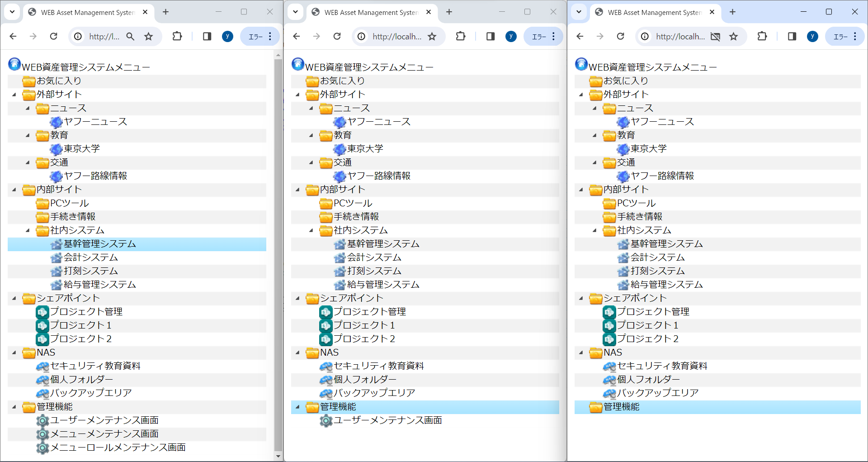The image size is (868, 462).
Task: Click the system icon beside 会計システム in left window
Action: (x=56, y=258)
